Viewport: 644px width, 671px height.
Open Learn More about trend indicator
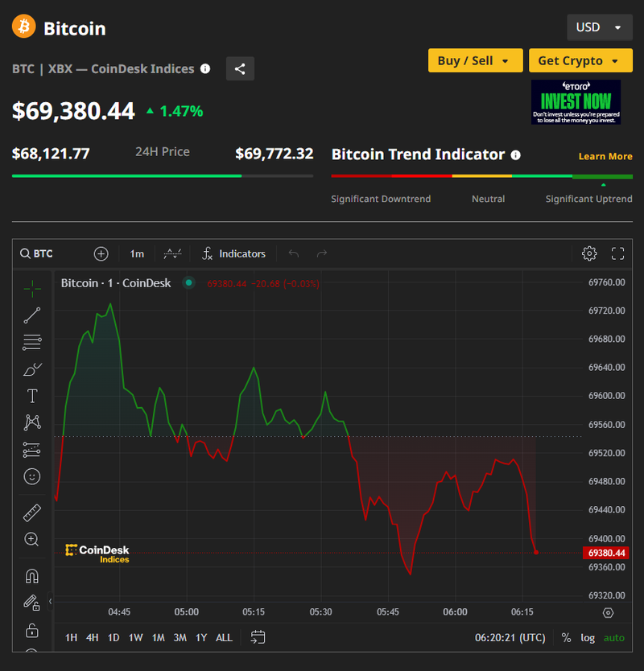pyautogui.click(x=605, y=156)
